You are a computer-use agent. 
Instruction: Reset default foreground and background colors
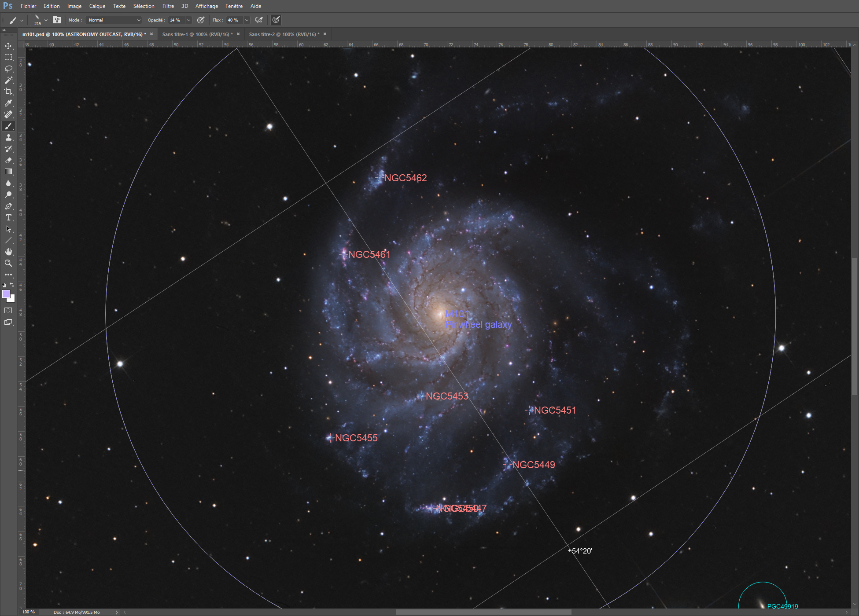click(x=4, y=285)
